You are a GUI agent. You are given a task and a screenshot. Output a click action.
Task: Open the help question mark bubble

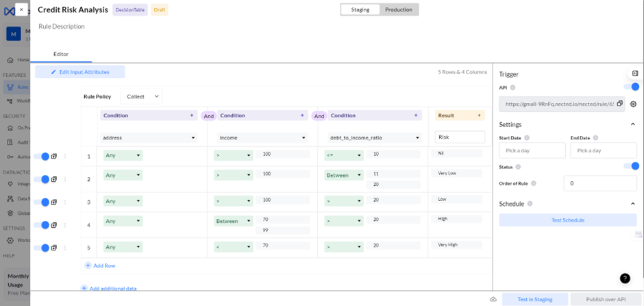pyautogui.click(x=625, y=279)
